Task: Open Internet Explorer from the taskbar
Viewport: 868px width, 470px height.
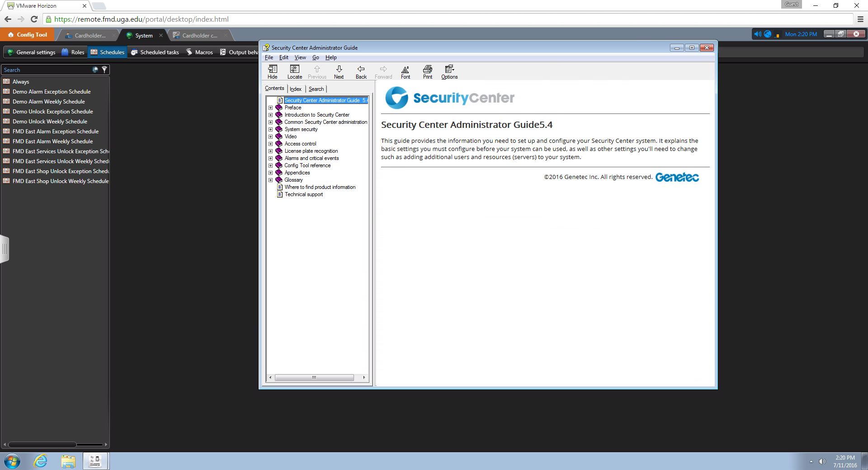Action: [x=41, y=461]
